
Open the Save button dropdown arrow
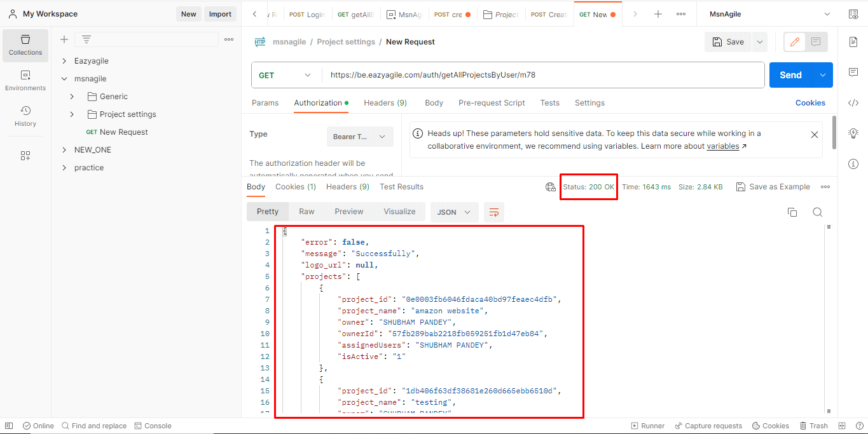pos(759,42)
